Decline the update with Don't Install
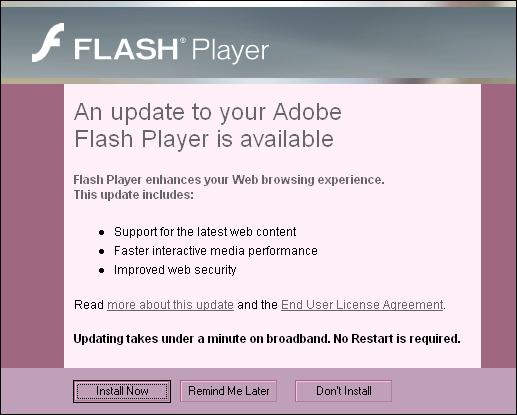The image size is (517, 415). point(343,391)
